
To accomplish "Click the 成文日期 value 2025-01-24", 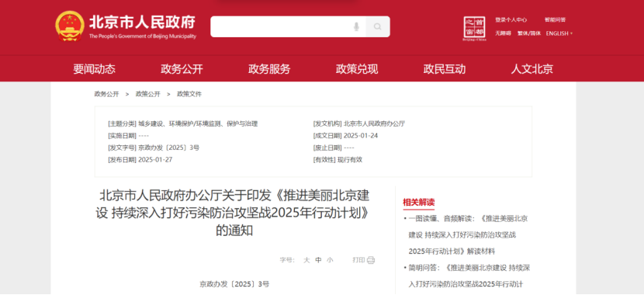I will pyautogui.click(x=361, y=136).
